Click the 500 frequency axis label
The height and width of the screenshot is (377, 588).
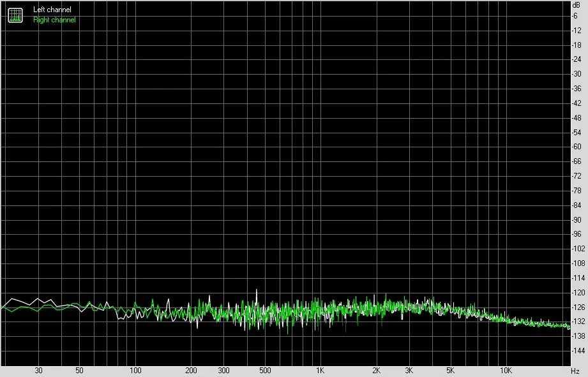265,371
